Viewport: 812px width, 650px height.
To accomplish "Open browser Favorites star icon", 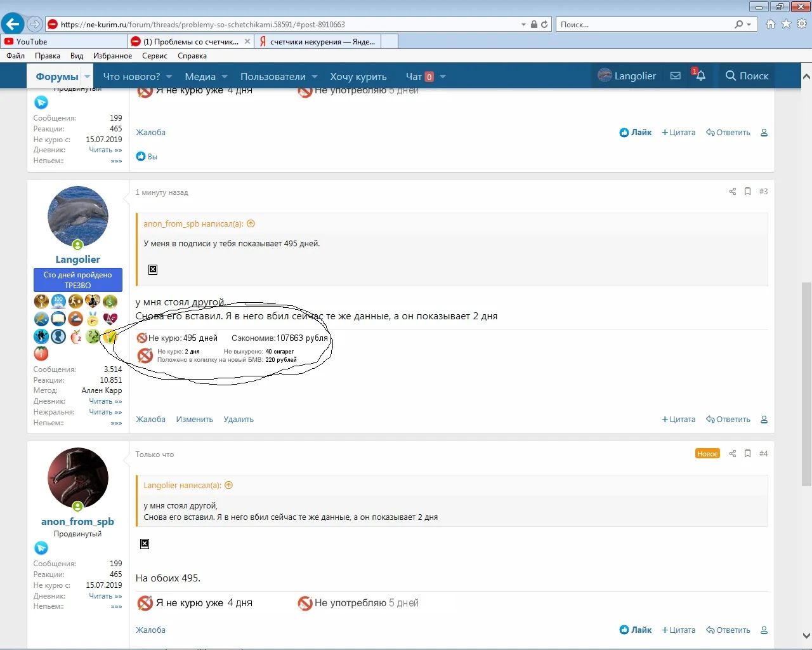I will tap(786, 24).
